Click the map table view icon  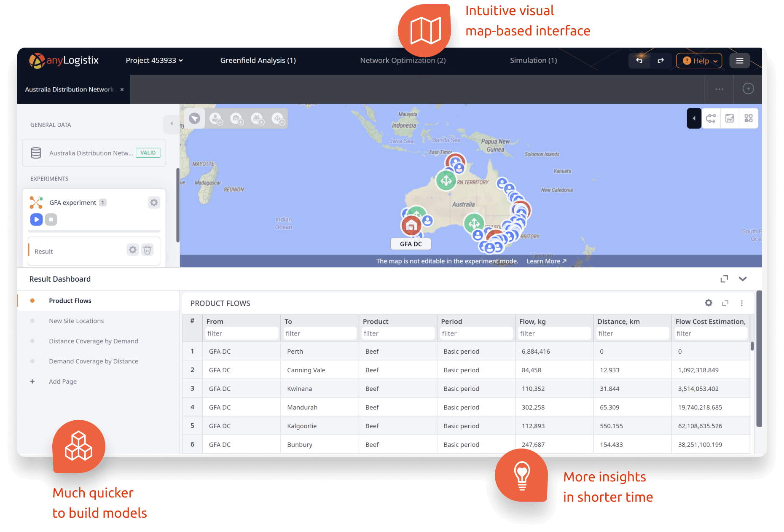pyautogui.click(x=730, y=118)
